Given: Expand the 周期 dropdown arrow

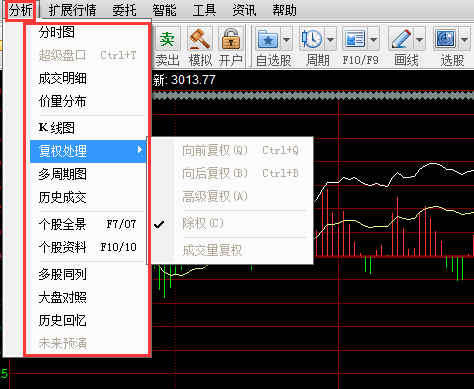Looking at the screenshot, I should pos(330,39).
